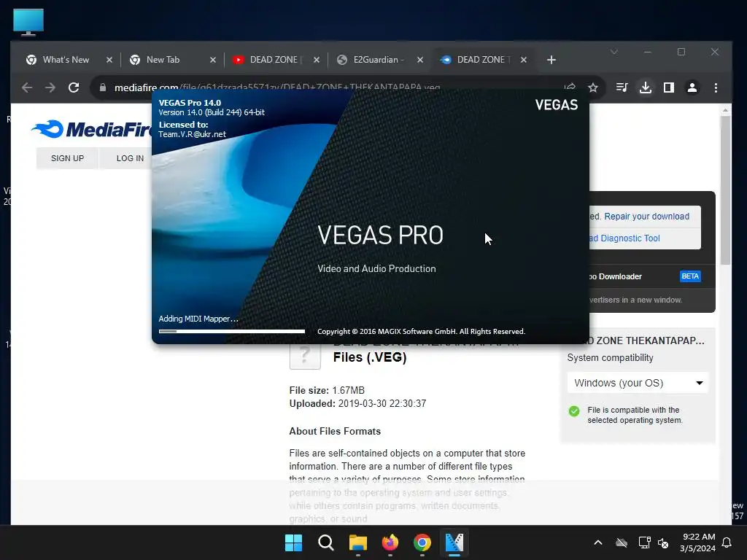This screenshot has height=560, width=747.
Task: Open taskbar Search
Action: click(x=326, y=542)
